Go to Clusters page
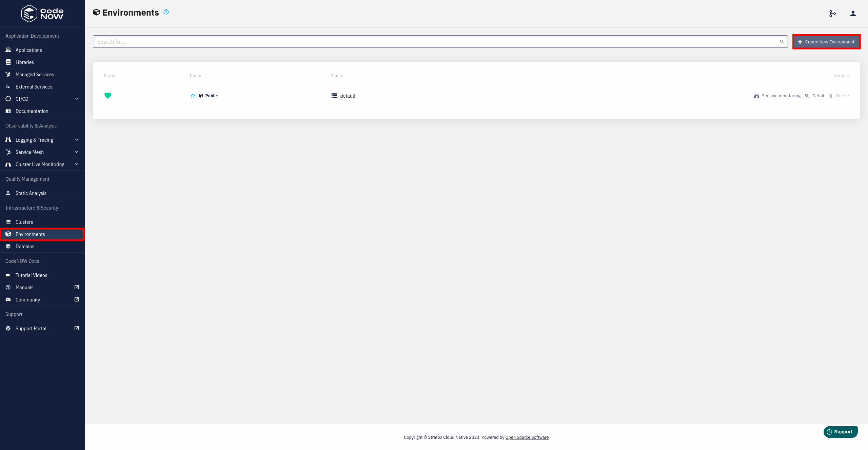 point(42,222)
